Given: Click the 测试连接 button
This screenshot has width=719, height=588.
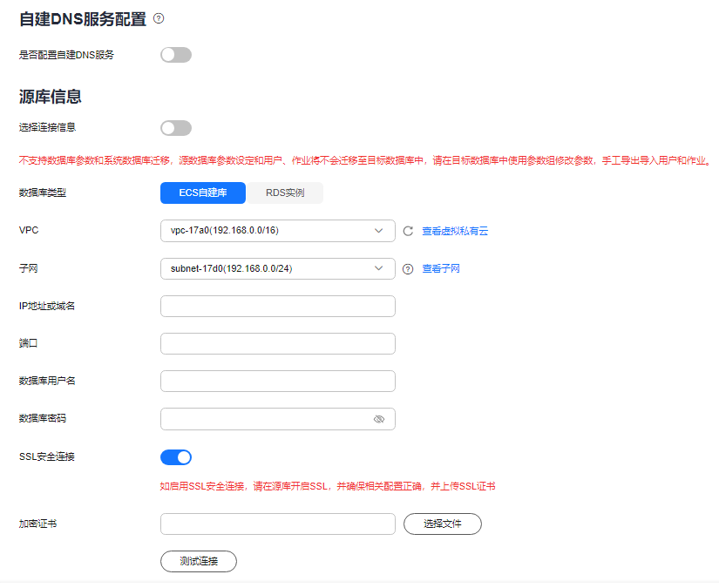Looking at the screenshot, I should (198, 561).
